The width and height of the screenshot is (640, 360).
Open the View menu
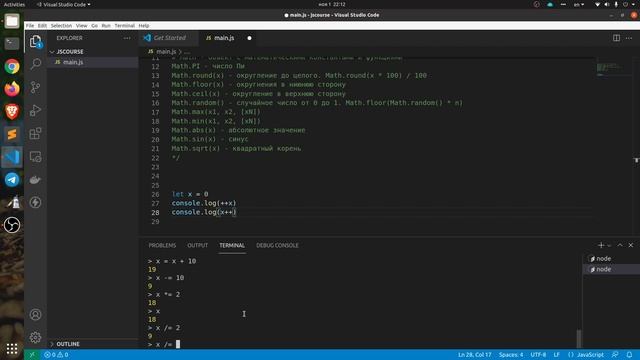click(82, 25)
